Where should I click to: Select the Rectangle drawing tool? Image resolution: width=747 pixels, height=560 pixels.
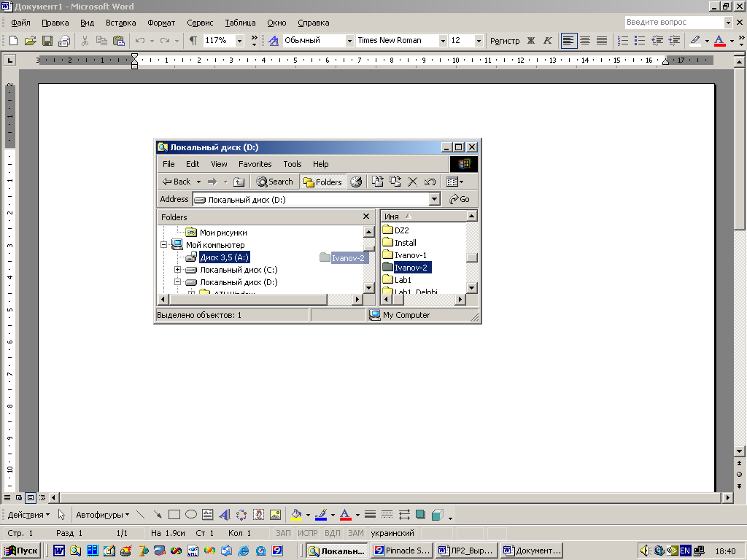(x=174, y=515)
